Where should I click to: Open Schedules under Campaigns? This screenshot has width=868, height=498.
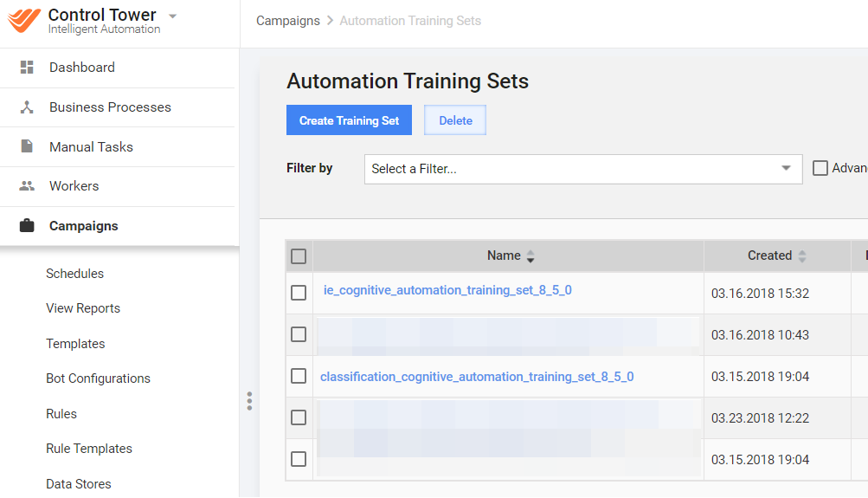coord(74,274)
